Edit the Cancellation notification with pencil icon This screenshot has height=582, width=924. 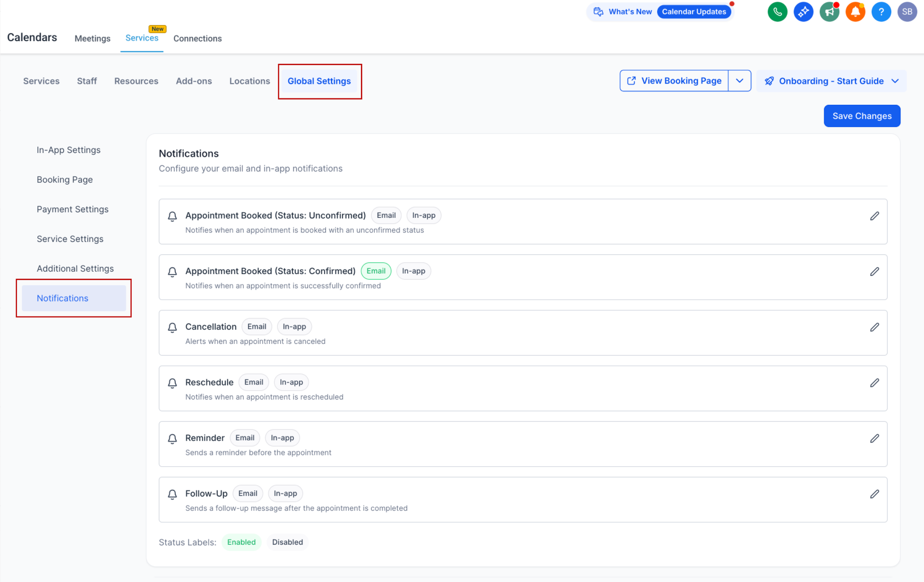(874, 327)
